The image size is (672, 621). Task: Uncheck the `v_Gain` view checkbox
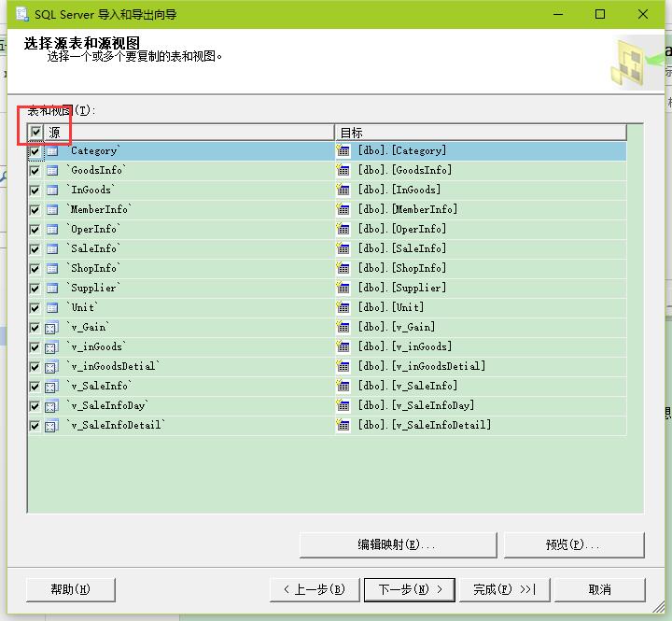coord(35,328)
